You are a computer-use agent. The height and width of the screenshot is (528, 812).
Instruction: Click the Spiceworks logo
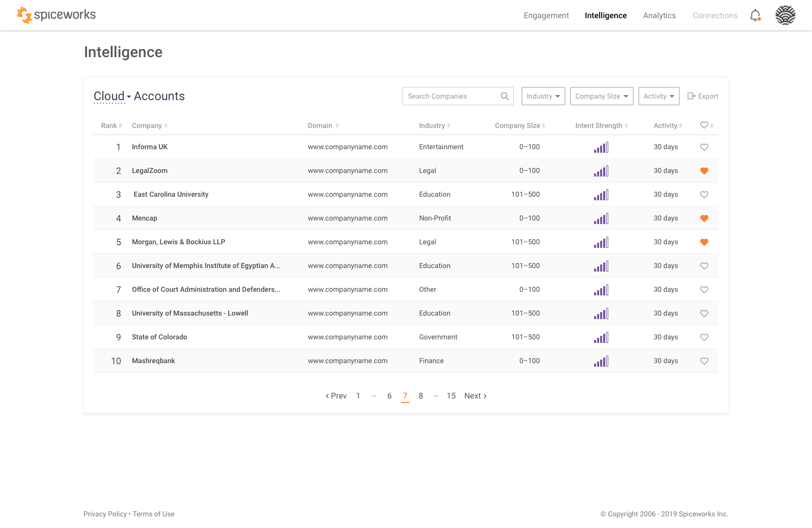tap(56, 15)
